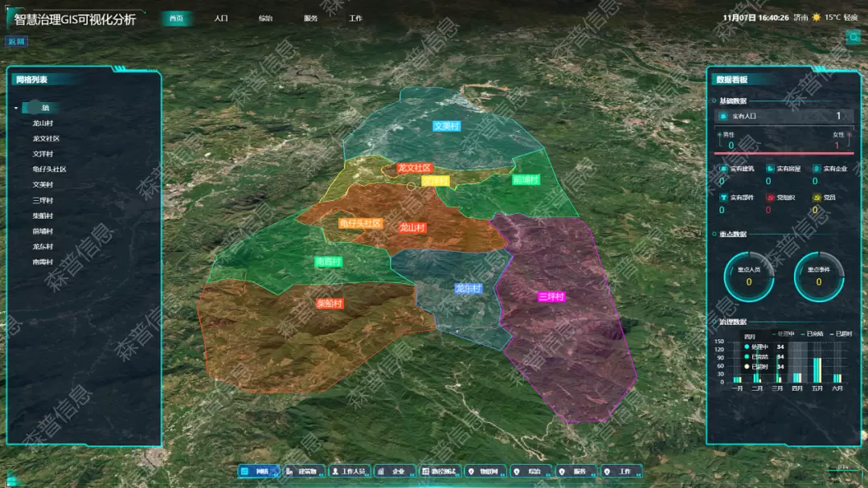Screen dimensions: 868x488
Task: Select the 综治 pin icon in bottom toolbar
Action: pyautogui.click(x=517, y=471)
